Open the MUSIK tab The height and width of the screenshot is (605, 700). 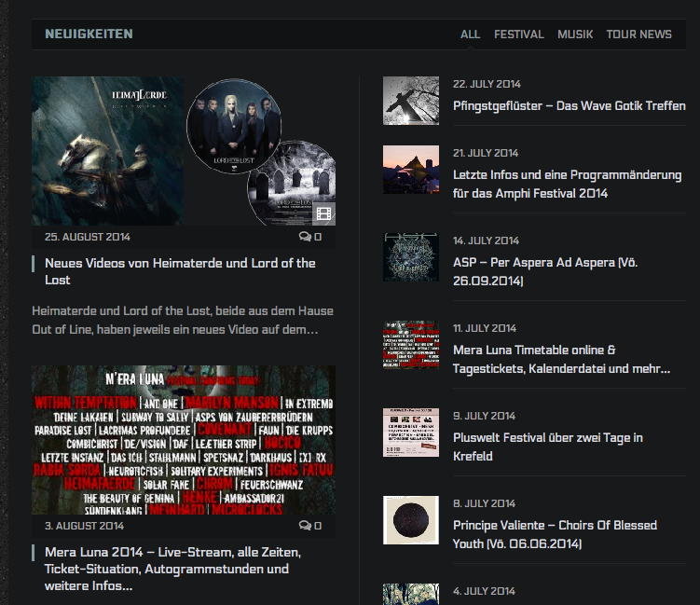coord(575,34)
